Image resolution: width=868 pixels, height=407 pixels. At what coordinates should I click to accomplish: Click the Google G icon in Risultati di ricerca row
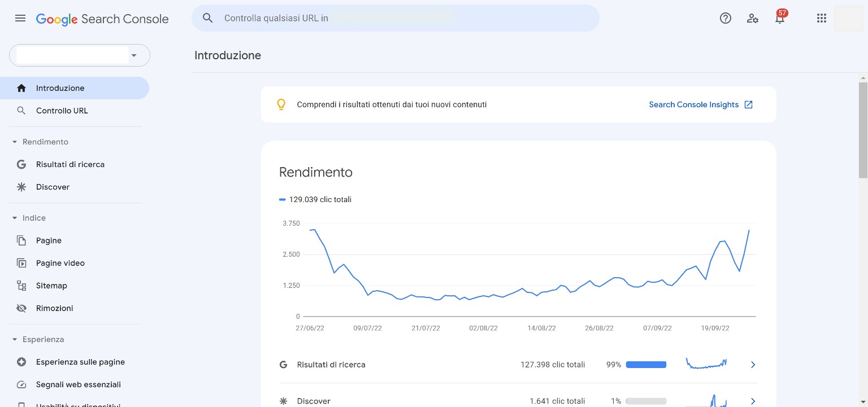point(283,365)
